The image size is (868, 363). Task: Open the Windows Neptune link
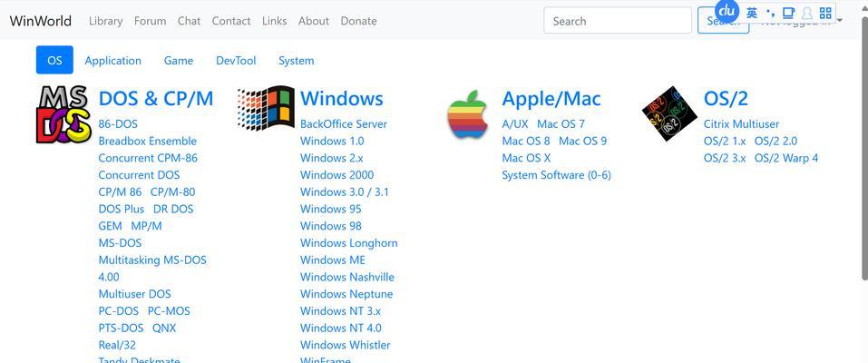pyautogui.click(x=346, y=294)
